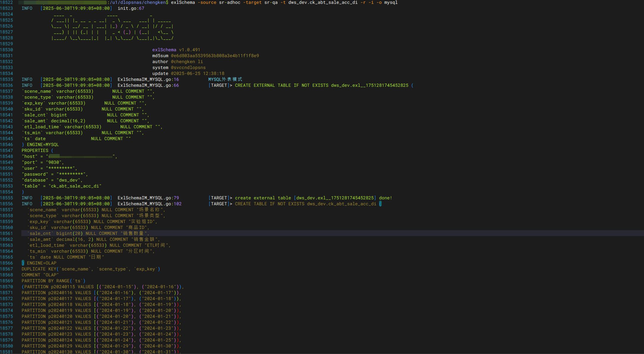
Task: Click the '-source' flag in the command line
Action: pos(207,2)
